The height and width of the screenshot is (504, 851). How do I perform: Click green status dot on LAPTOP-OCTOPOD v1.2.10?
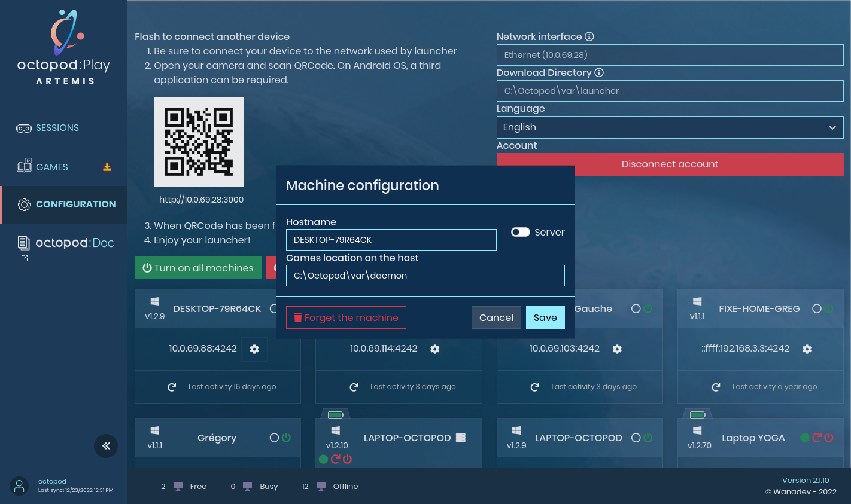(323, 459)
